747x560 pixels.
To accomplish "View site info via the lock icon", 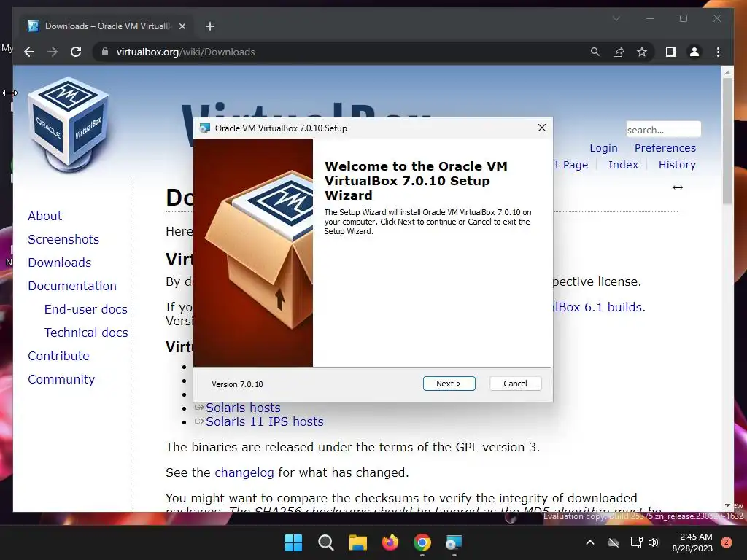I will [105, 52].
